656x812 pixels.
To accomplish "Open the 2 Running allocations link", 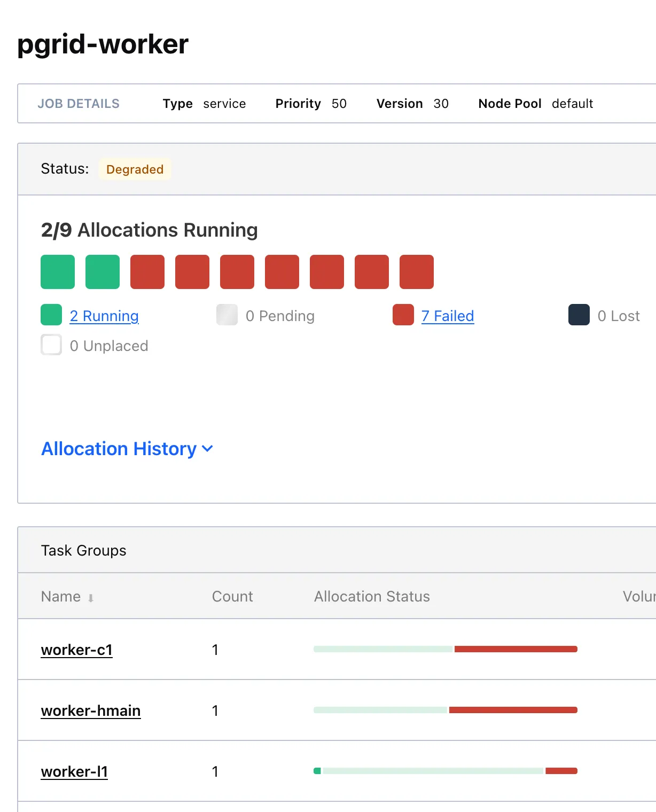I will (x=104, y=316).
